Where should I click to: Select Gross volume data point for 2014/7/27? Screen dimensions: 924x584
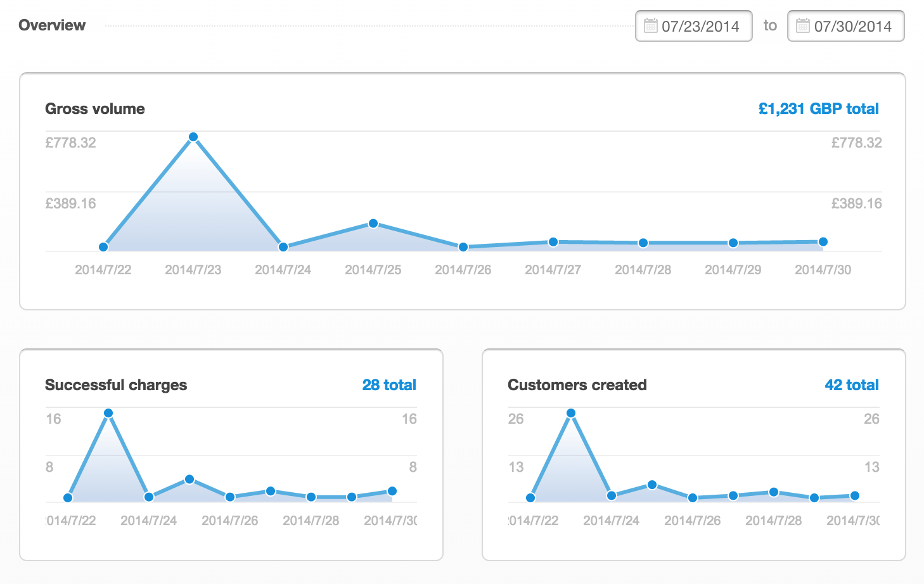[x=553, y=242]
